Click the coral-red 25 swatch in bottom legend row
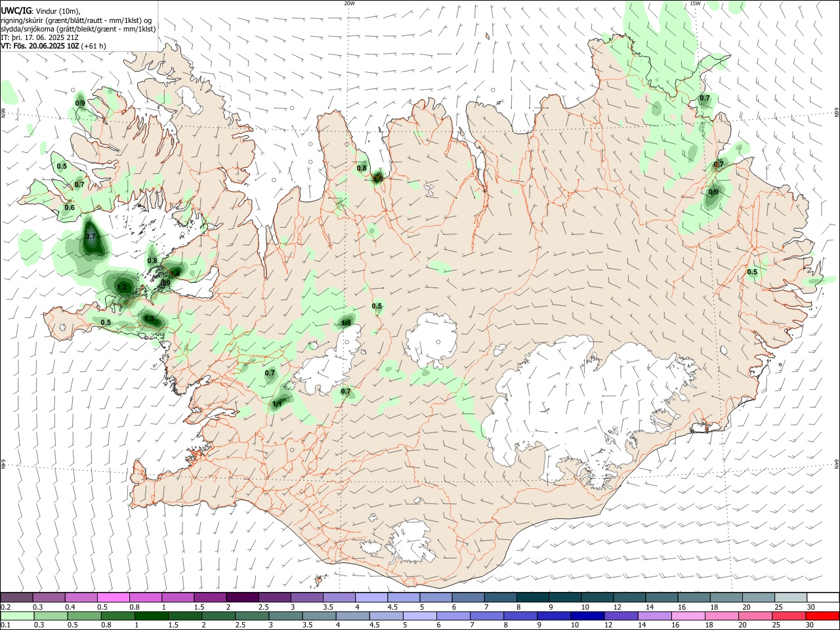 tap(788, 616)
